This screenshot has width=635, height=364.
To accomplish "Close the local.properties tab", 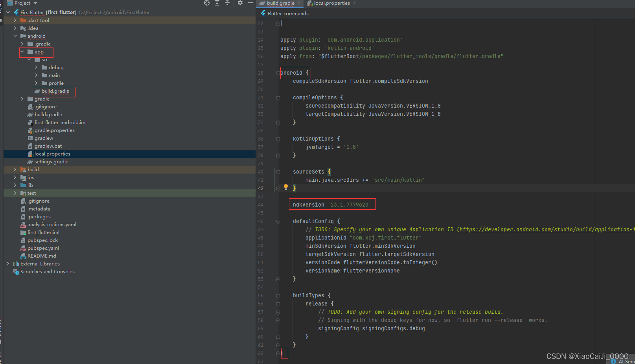I will tap(354, 3).
